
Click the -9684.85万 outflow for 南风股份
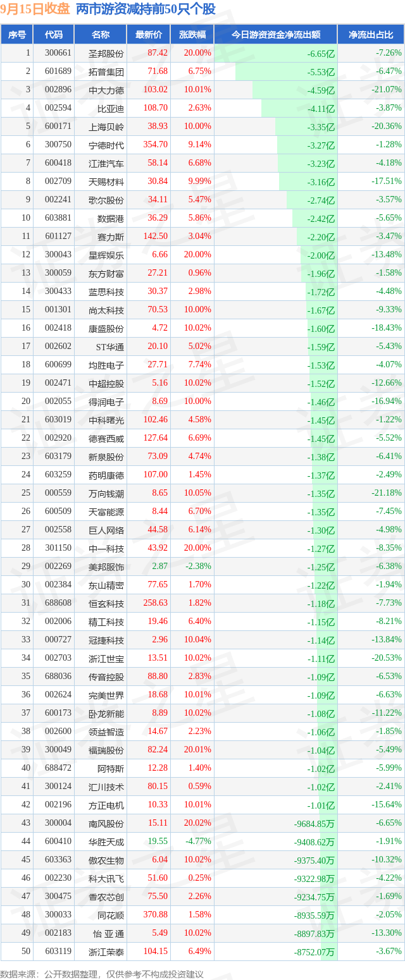tap(315, 824)
